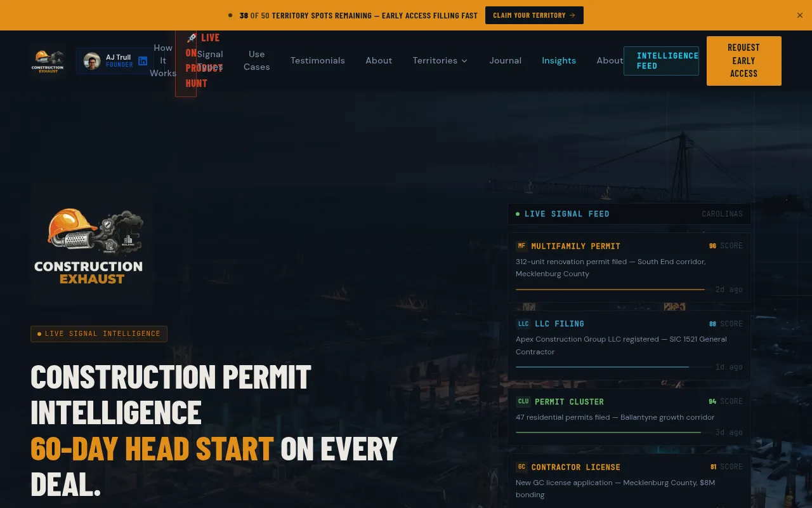The width and height of the screenshot is (812, 508).
Task: Go to Use Cases page
Action: tap(257, 60)
